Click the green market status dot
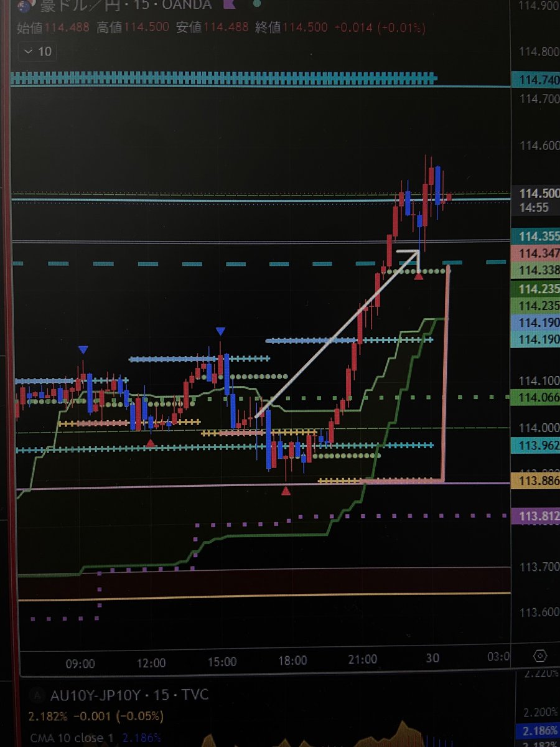560x747 pixels. click(256, 4)
